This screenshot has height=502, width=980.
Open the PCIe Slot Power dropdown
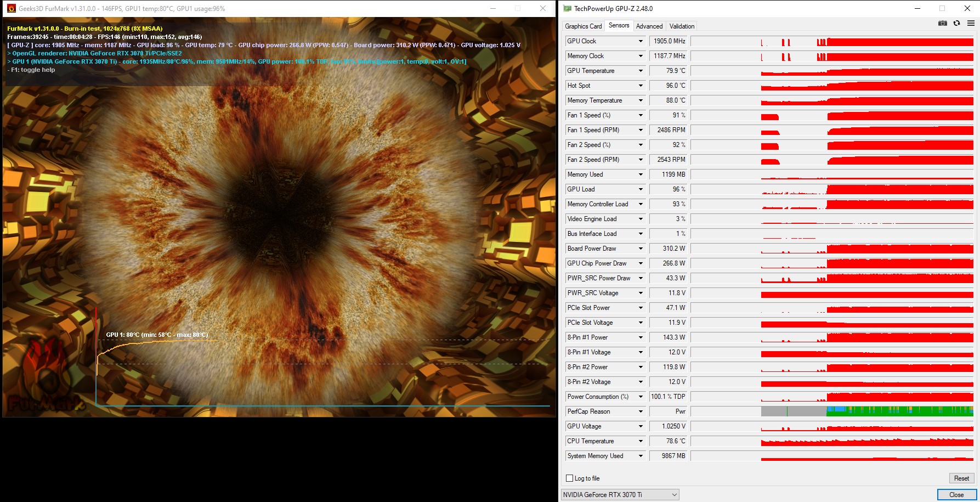tap(641, 308)
